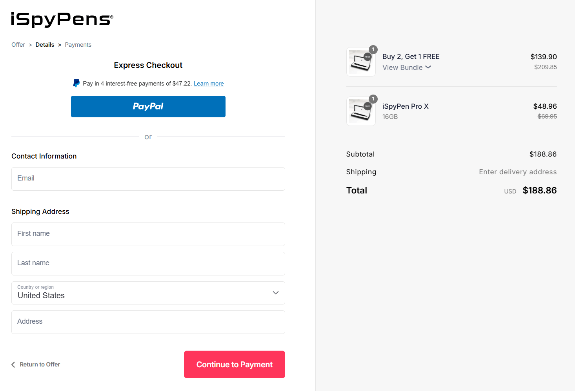Click Return to Offer
This screenshot has height=392, width=575.
tap(40, 364)
